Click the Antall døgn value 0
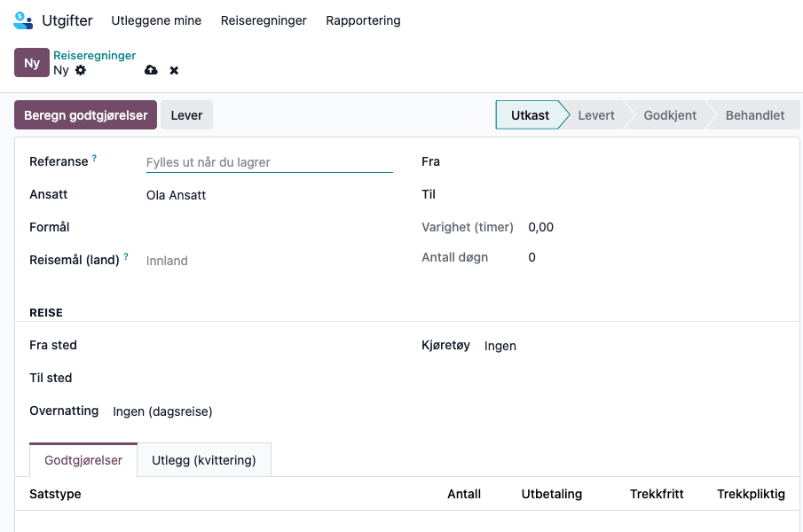Image resolution: width=803 pixels, height=532 pixels. (532, 257)
